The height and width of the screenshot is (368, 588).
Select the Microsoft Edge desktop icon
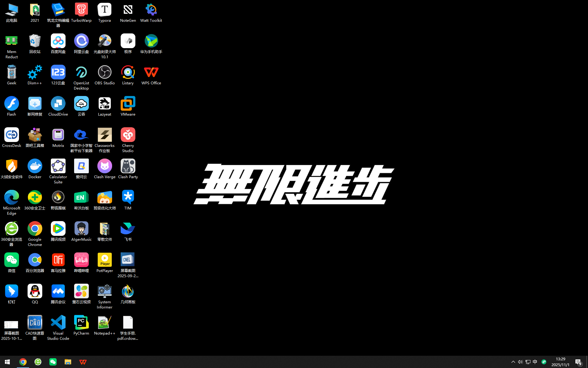12,198
